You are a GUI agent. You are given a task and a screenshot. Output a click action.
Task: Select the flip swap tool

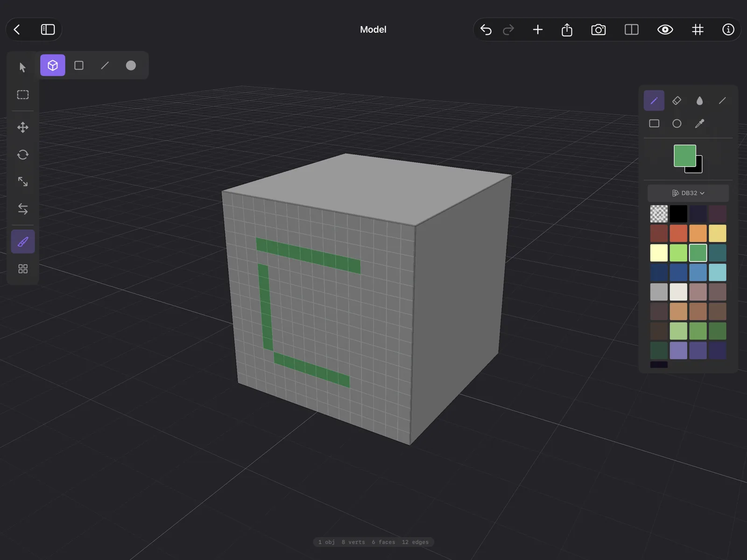(23, 209)
